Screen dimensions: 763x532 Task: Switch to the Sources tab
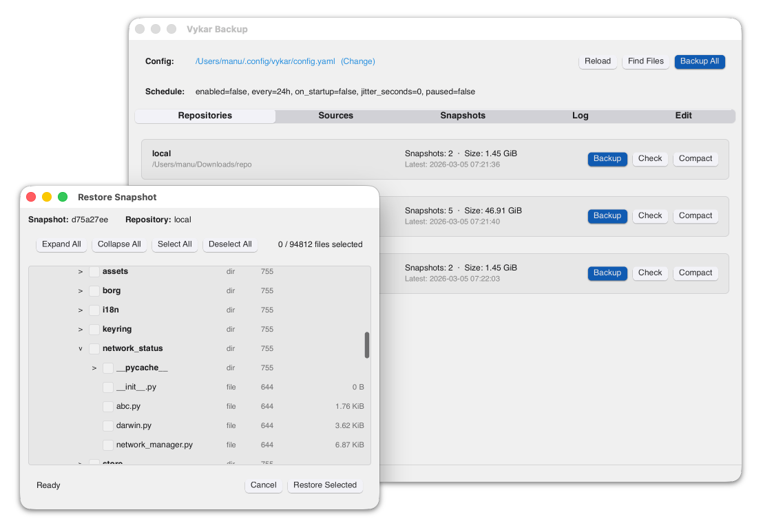335,116
